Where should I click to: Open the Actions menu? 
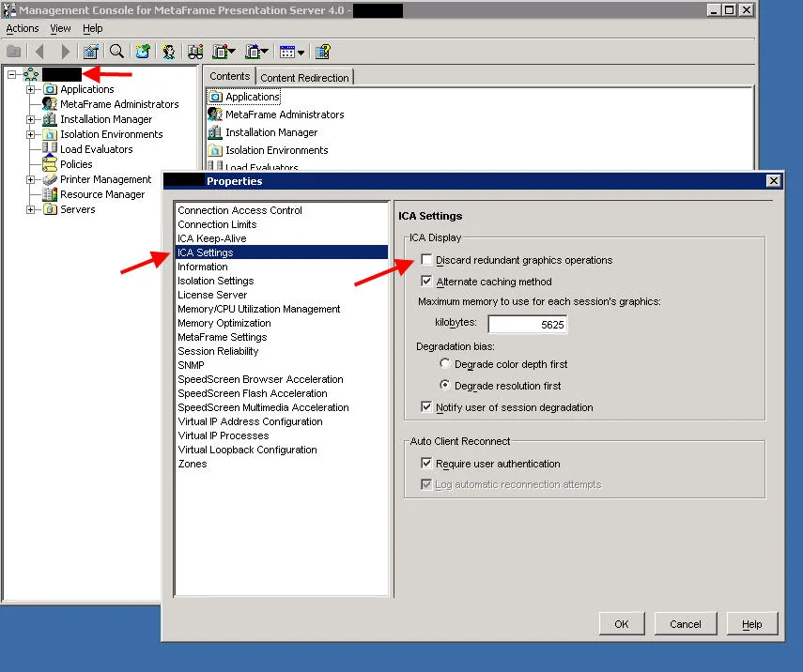pyautogui.click(x=23, y=29)
